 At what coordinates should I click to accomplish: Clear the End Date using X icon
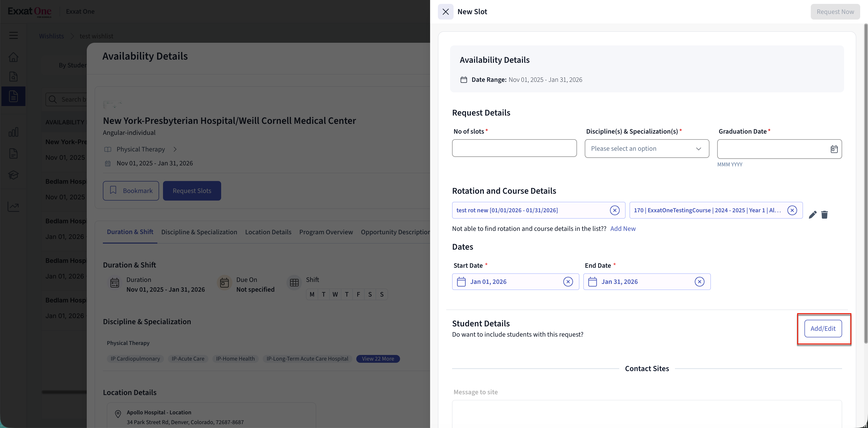699,281
